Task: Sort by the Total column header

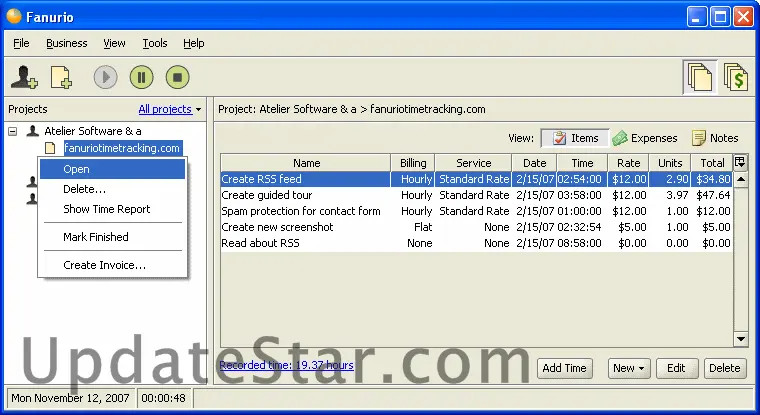Action: 712,163
